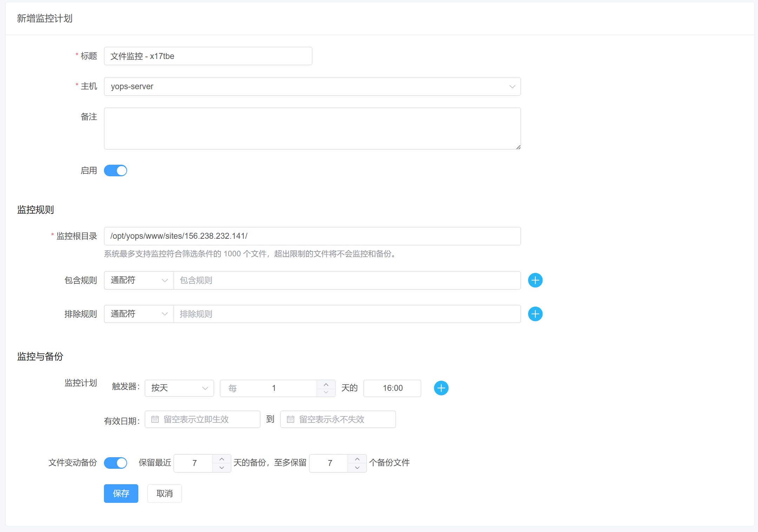Toggle the 启用 switch
Viewport: 758px width, 532px height.
click(116, 171)
